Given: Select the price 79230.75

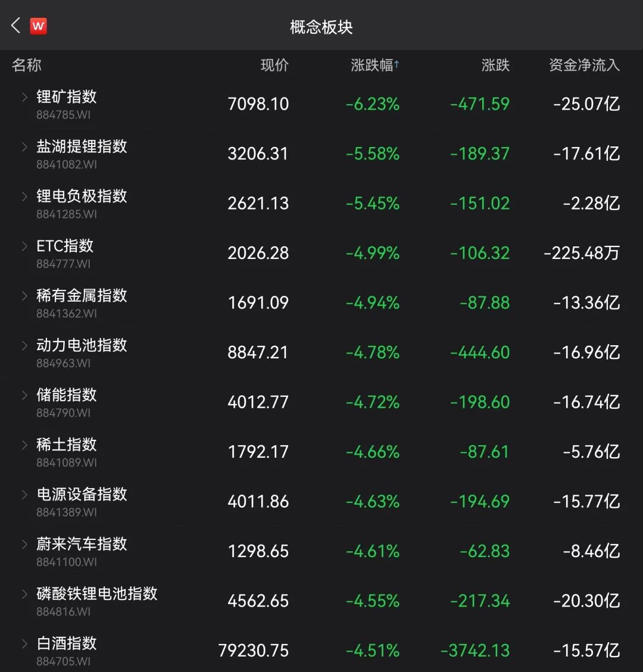Looking at the screenshot, I should (x=254, y=651).
